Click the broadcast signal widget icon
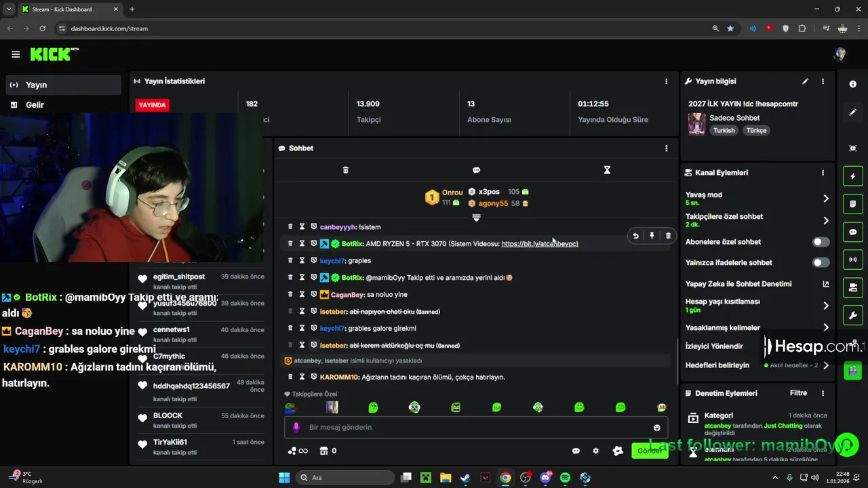 click(x=853, y=260)
